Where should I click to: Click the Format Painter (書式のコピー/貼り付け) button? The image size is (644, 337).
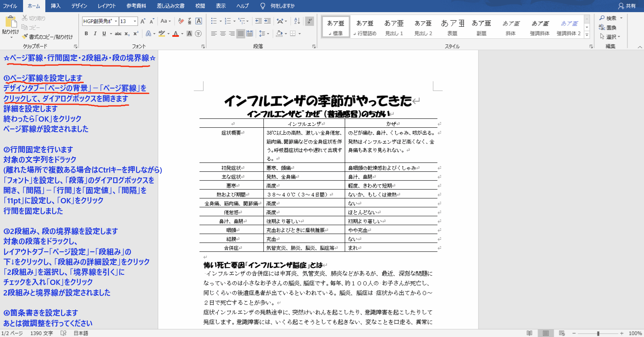47,37
